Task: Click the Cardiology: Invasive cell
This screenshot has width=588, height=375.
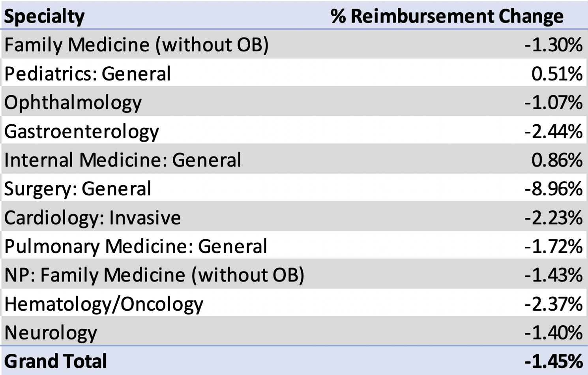Action: click(x=92, y=217)
